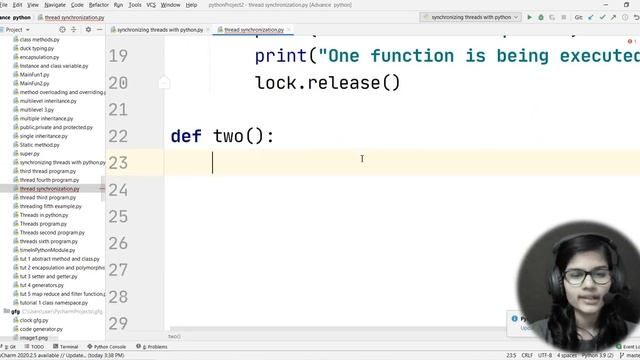
Task: Rollback changes with the undo arrow icon
Action: [636, 17]
